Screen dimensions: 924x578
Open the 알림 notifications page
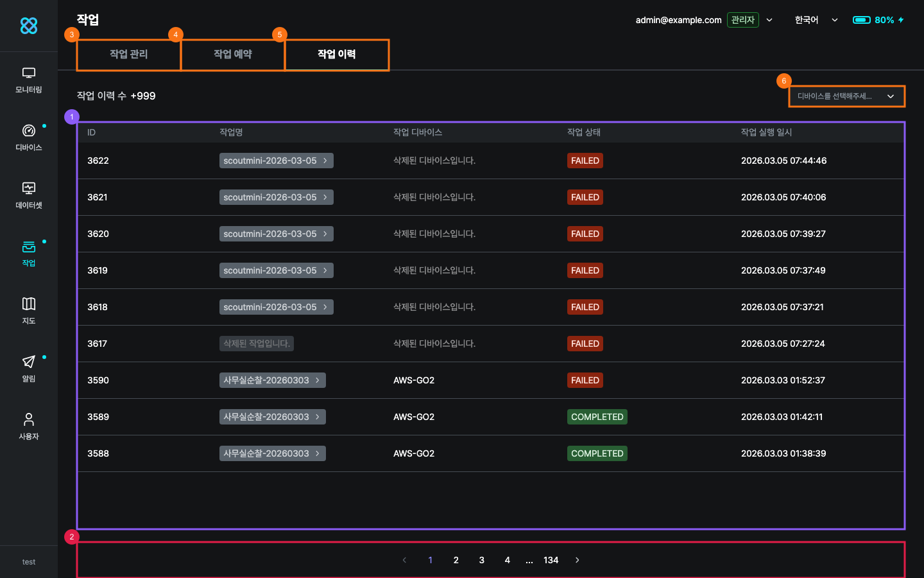click(29, 369)
